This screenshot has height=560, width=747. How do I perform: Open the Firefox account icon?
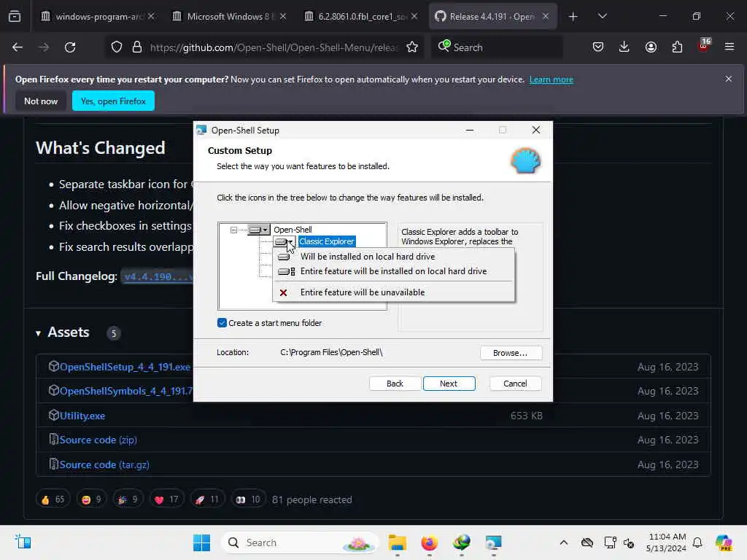651,47
